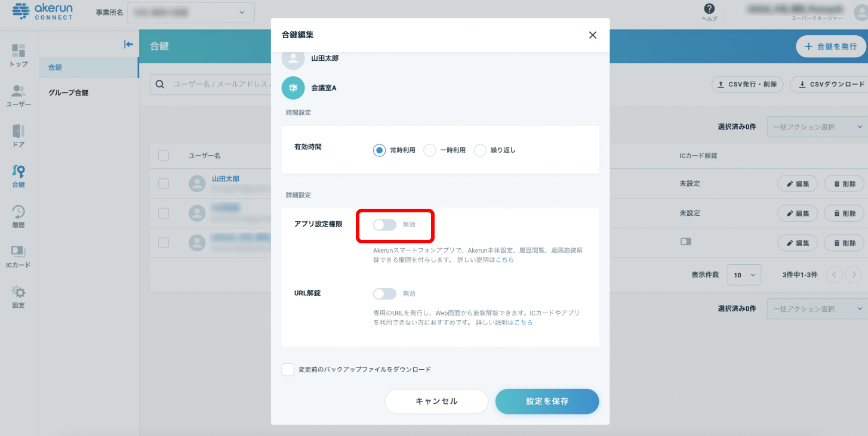Click 山田太郎 name link in table

226,179
